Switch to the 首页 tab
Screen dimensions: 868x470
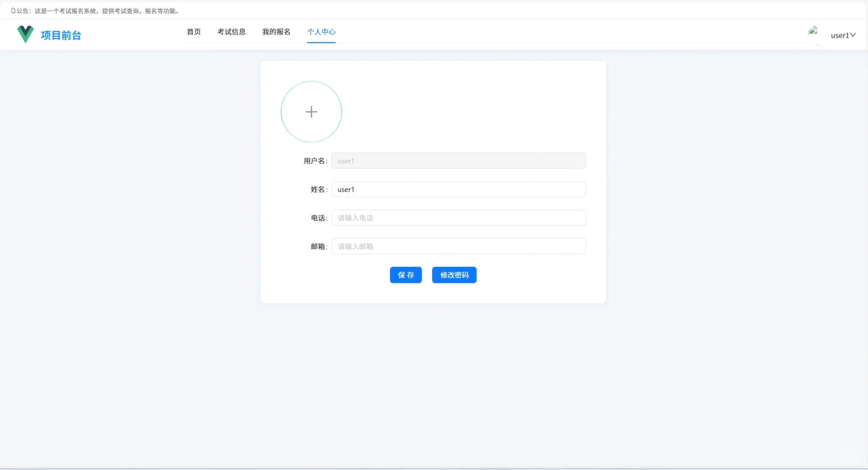click(193, 32)
